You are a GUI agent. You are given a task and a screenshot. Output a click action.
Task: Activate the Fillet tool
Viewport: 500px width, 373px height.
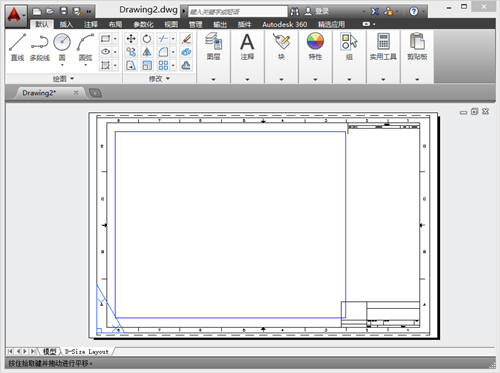pos(163,52)
